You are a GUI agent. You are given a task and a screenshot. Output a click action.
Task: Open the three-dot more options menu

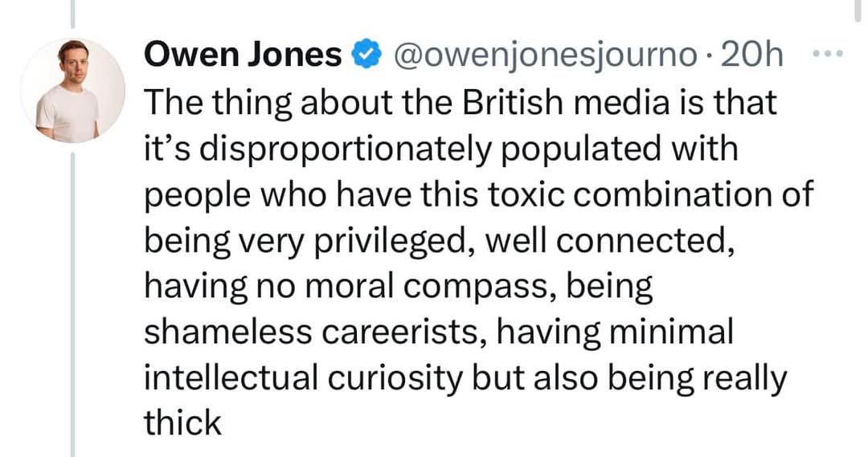[x=826, y=54]
